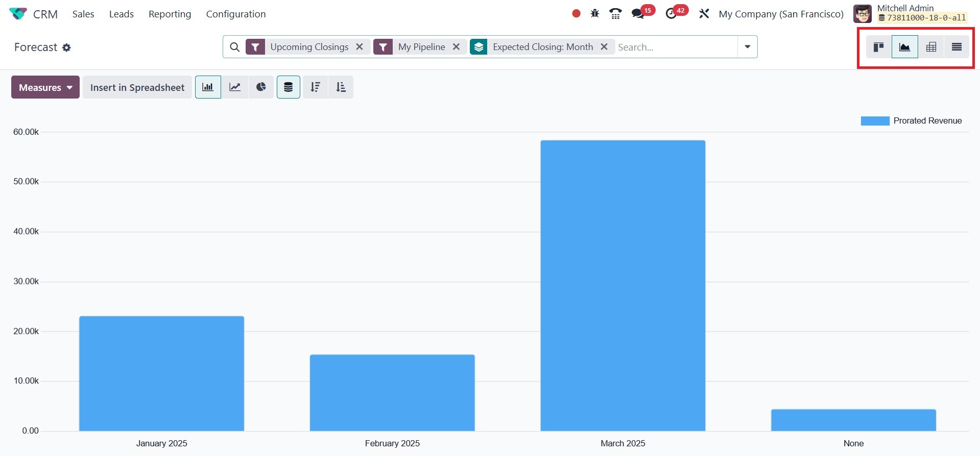Image resolution: width=980 pixels, height=456 pixels.
Task: Open the discuss messages icon
Action: tap(638, 14)
